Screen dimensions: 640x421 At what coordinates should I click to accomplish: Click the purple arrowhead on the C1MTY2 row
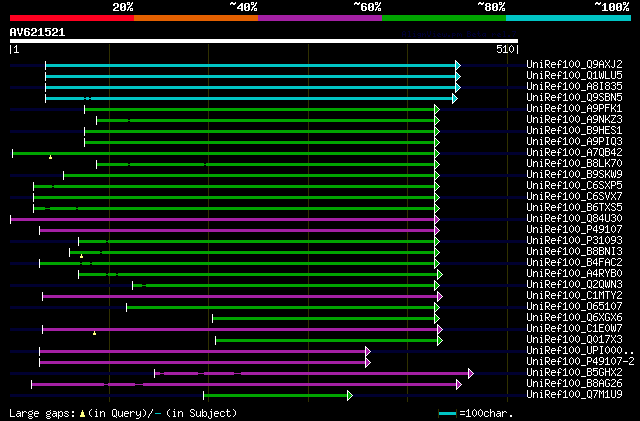click(440, 297)
